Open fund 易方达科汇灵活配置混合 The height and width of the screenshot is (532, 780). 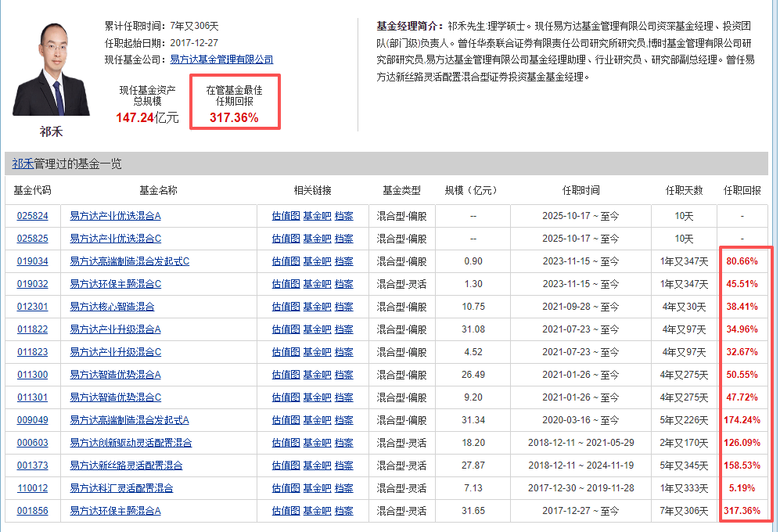121,488
